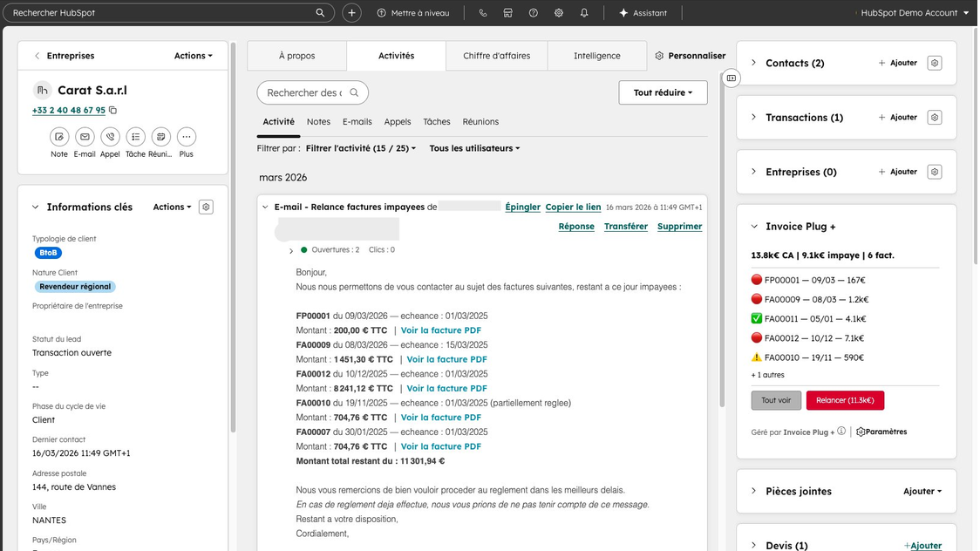The height and width of the screenshot is (551, 980).
Task: Open Invoice Plug Paramètres
Action: pyautogui.click(x=881, y=432)
